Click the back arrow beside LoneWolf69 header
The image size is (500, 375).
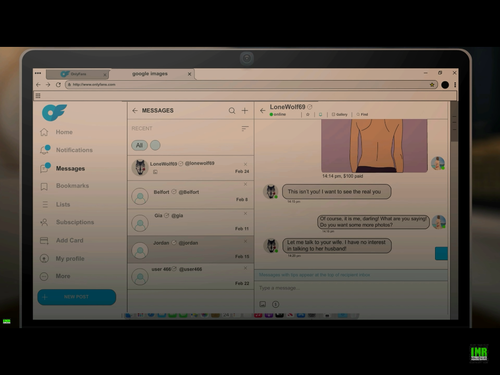click(263, 110)
